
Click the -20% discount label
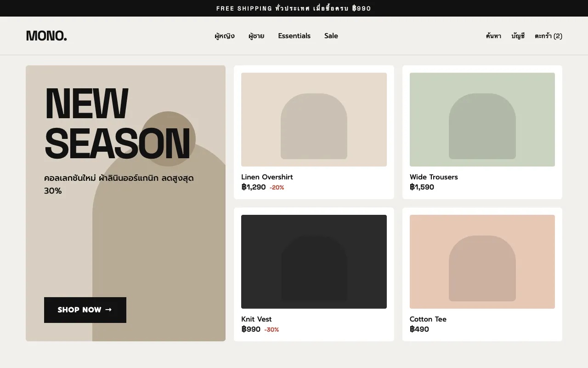pyautogui.click(x=277, y=188)
